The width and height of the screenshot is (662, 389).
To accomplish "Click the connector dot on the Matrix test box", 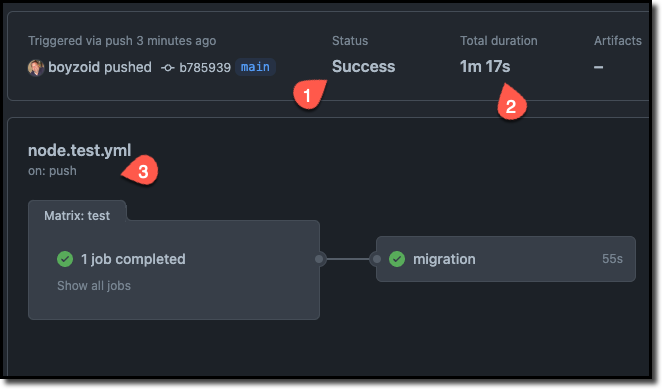I will click(319, 259).
